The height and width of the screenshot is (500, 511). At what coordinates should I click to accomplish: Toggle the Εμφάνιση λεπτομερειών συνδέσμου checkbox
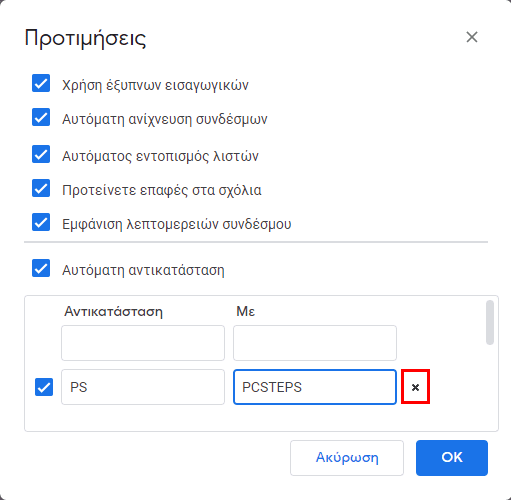[41, 222]
